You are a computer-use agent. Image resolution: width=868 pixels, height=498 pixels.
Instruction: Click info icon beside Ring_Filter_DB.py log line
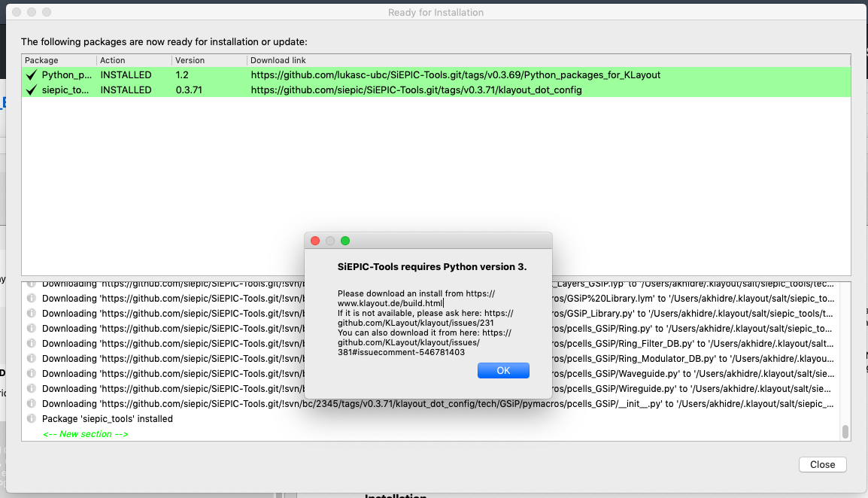pos(32,344)
